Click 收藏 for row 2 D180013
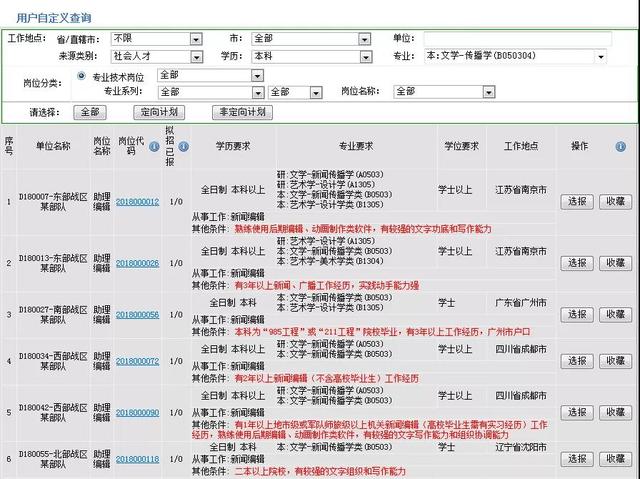Image resolution: width=640 pixels, height=479 pixels. click(x=616, y=264)
